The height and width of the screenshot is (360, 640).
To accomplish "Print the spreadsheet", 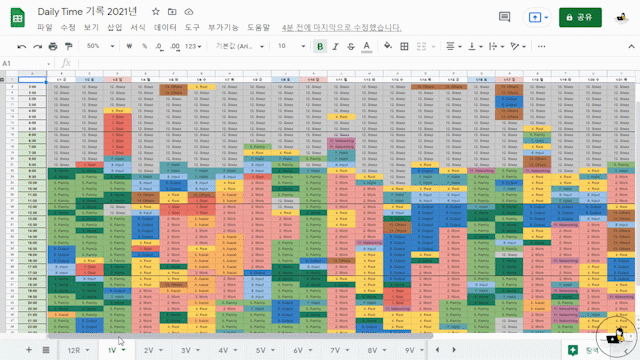I will (53, 47).
